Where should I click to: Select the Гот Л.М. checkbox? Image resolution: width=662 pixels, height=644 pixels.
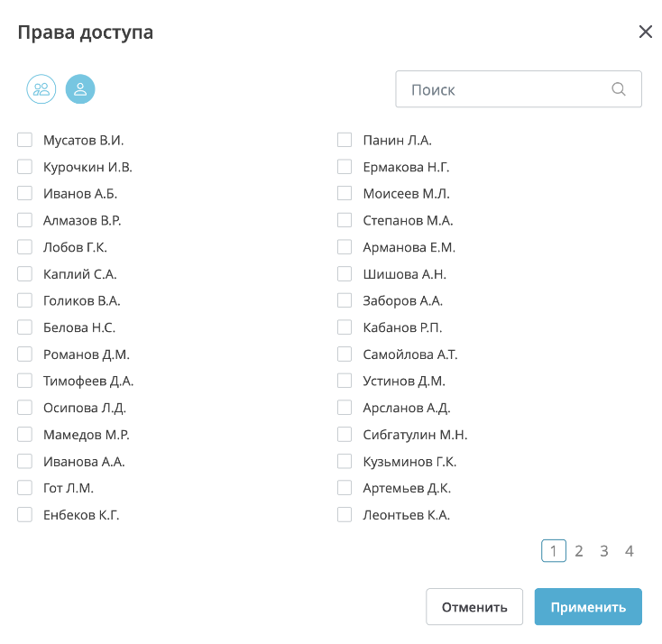coord(25,488)
